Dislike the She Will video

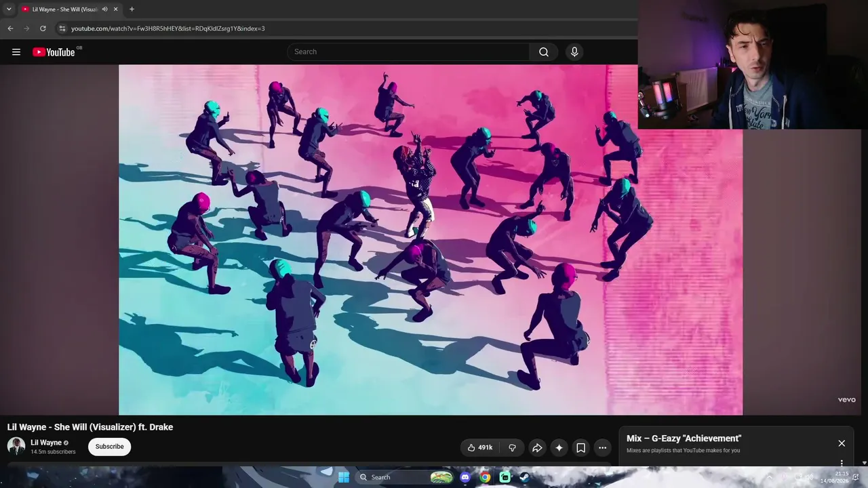coord(513,447)
